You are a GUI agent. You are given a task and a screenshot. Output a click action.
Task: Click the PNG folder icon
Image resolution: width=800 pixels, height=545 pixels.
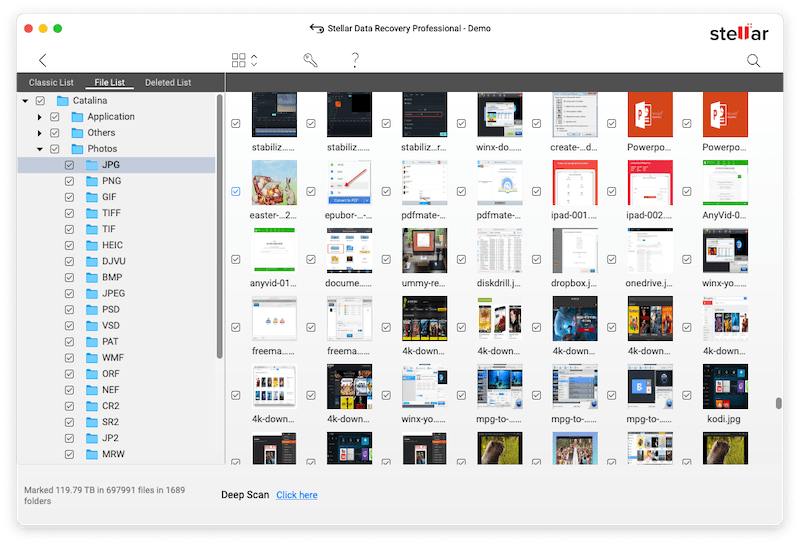[92, 181]
